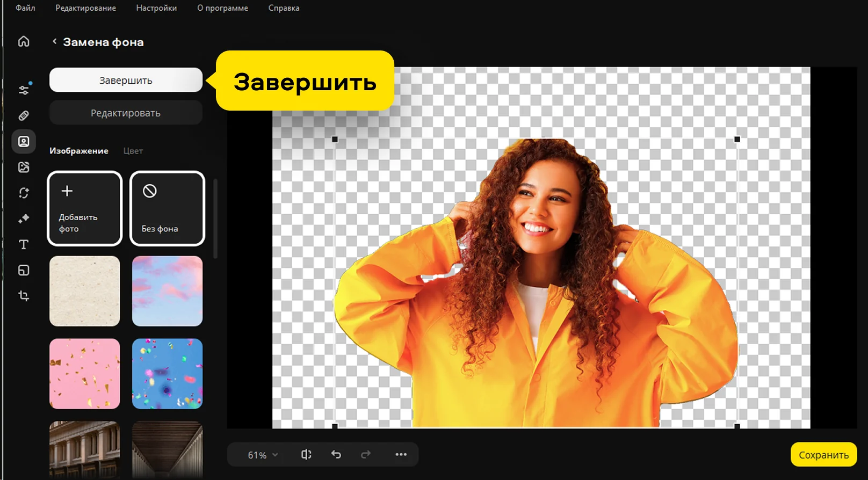
Task: Expand the 61% zoom dropdown
Action: (x=263, y=455)
